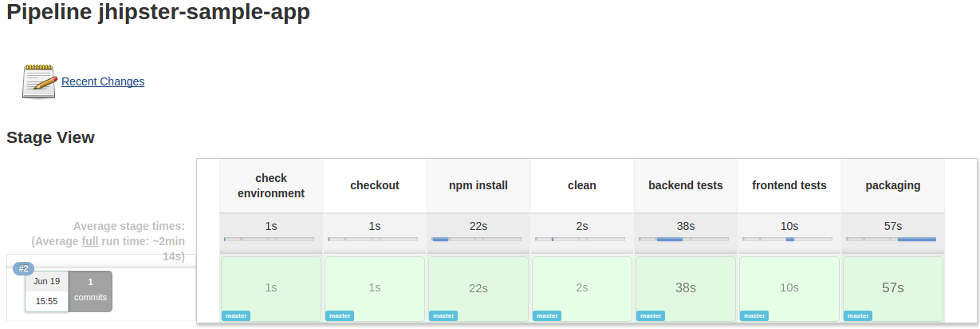
Task: Click master badge in check environment cell
Action: (236, 315)
